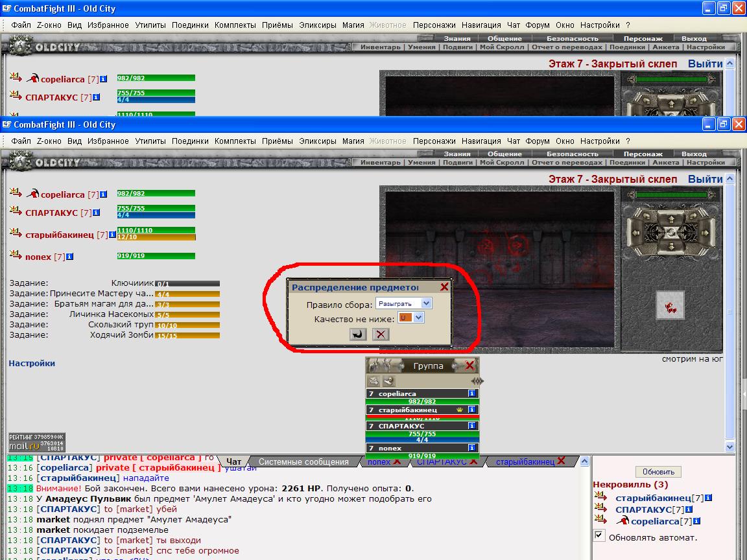Click the crown leader icon beside старыйбакинец
747x560 pixels.
[459, 410]
